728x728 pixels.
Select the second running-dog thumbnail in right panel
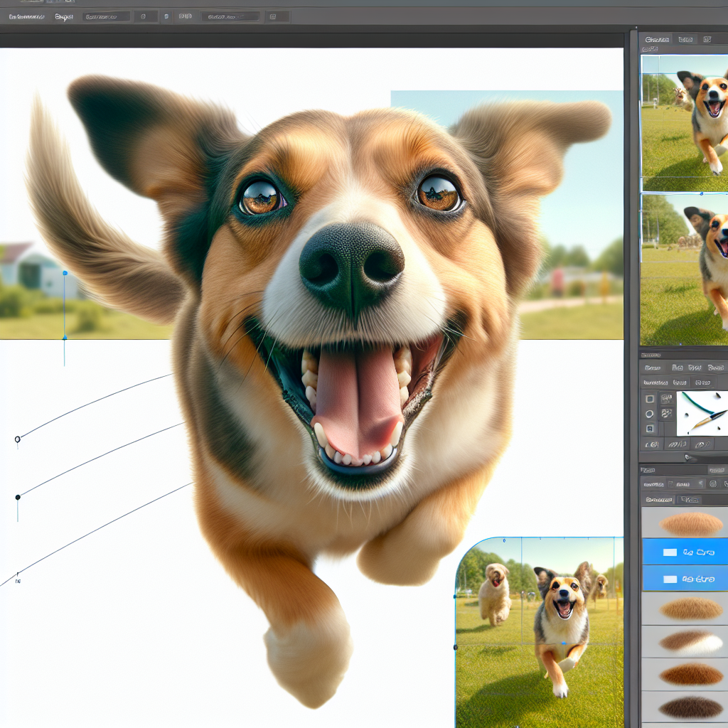pos(685,269)
